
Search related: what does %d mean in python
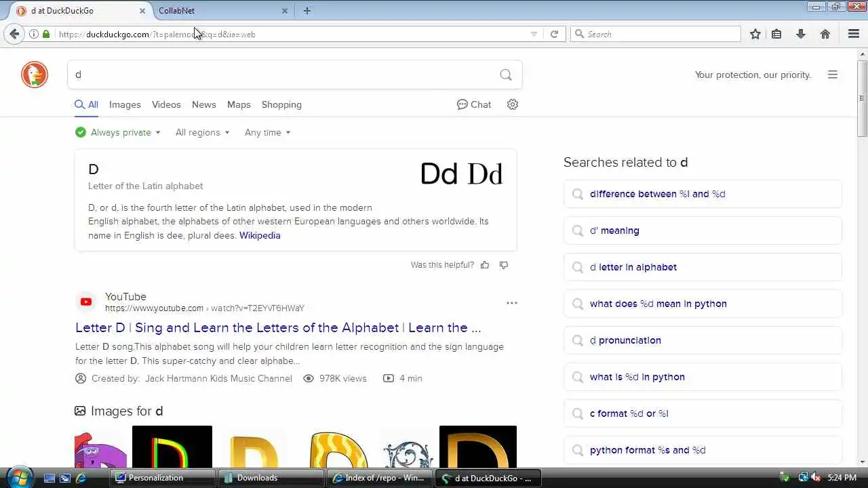click(x=703, y=304)
